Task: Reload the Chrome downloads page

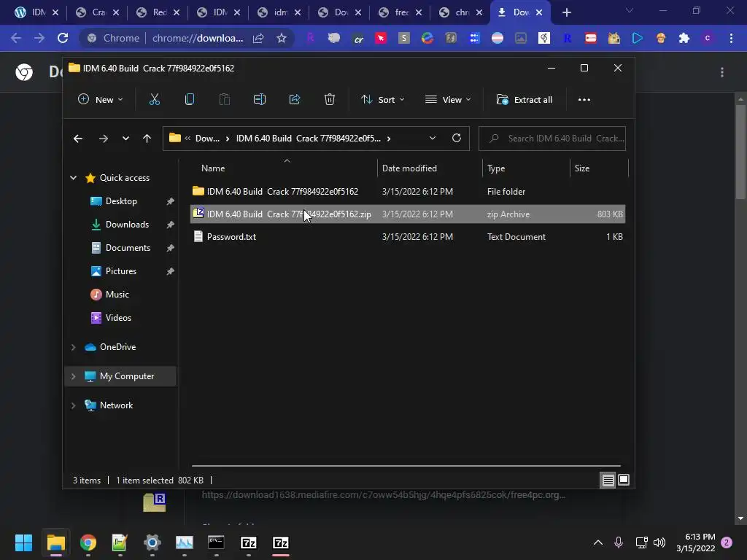Action: tap(63, 38)
